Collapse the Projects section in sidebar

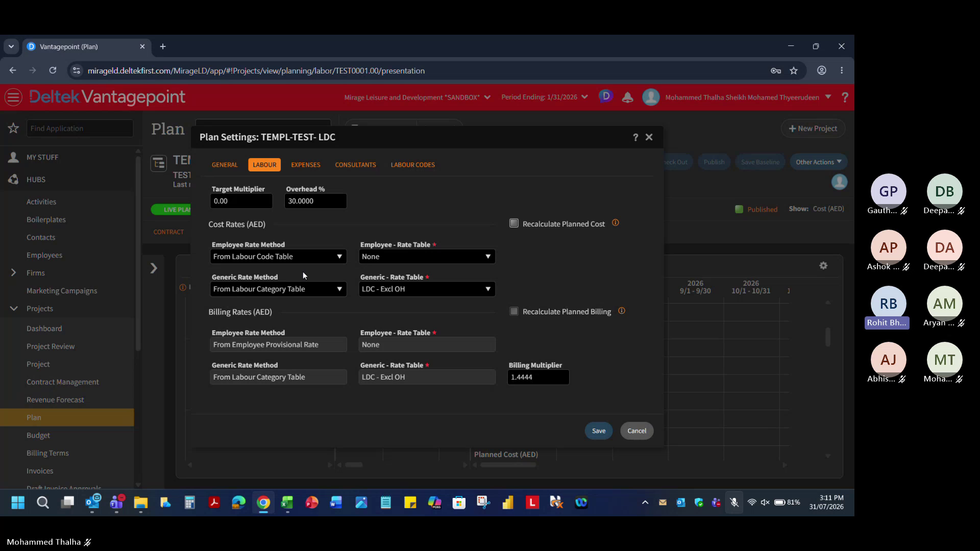click(14, 309)
